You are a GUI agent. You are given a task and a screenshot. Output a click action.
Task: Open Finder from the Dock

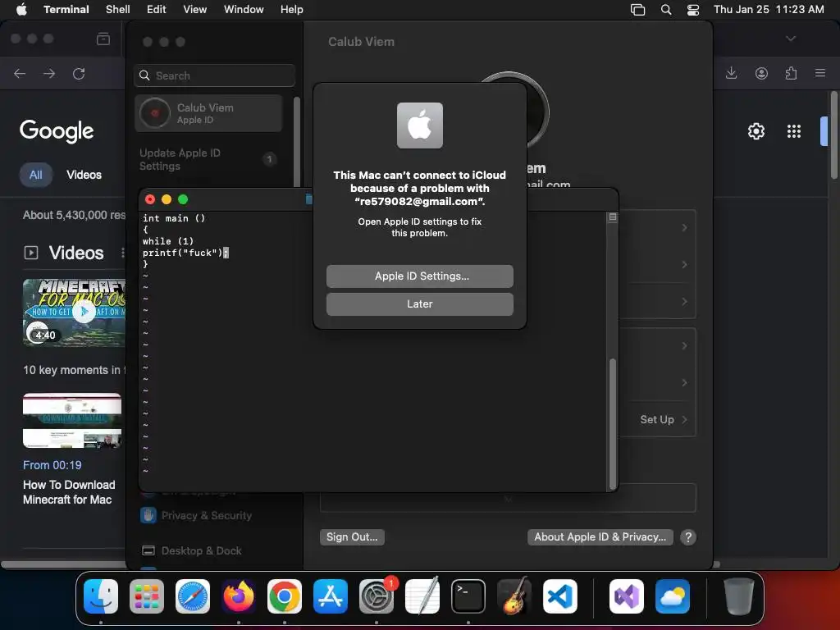[x=101, y=596]
